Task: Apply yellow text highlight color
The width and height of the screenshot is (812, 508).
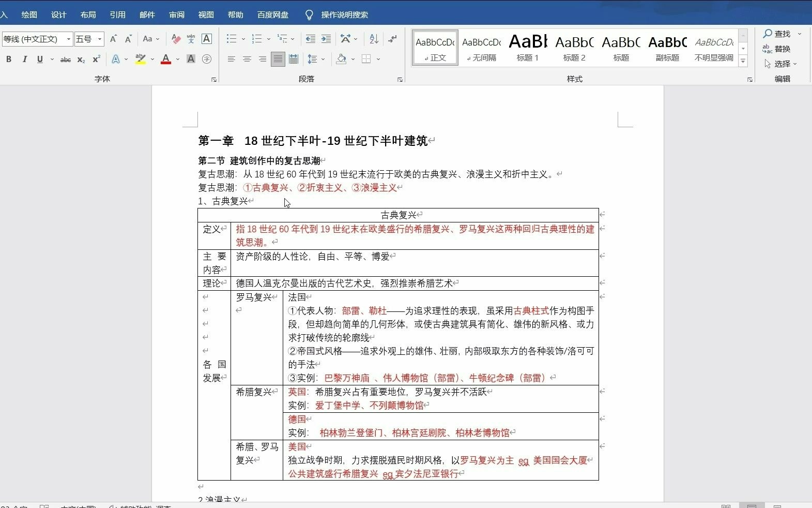Action: tap(140, 59)
